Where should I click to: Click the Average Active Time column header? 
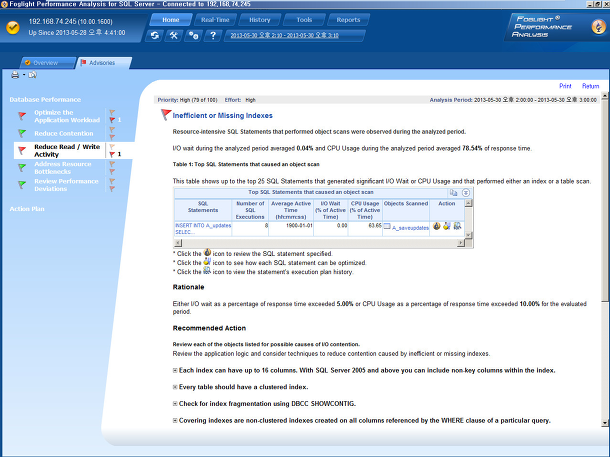(x=291, y=210)
